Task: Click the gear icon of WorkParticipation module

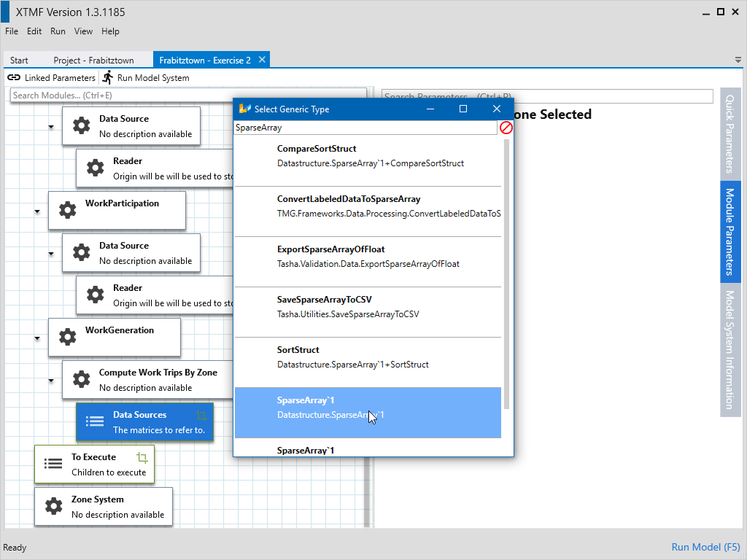Action: [x=67, y=211]
